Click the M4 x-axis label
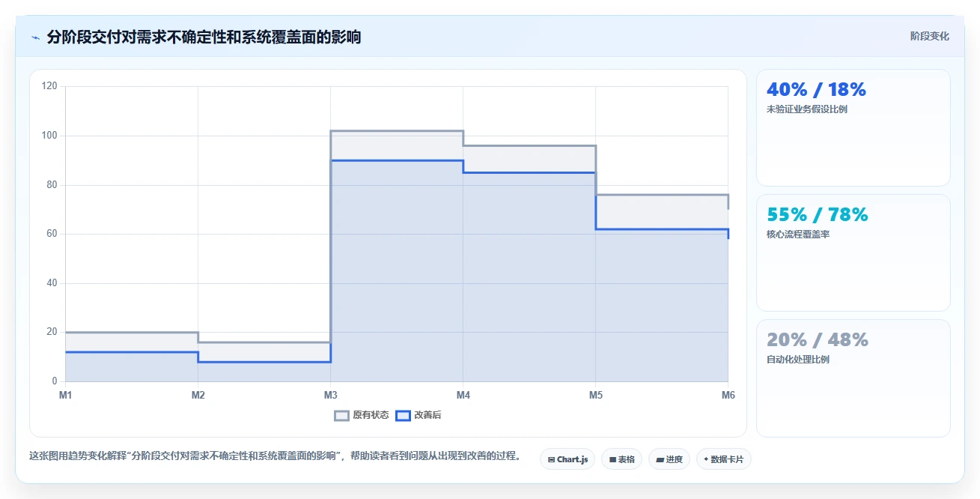Screen dimensions: 980x499 [x=463, y=395]
